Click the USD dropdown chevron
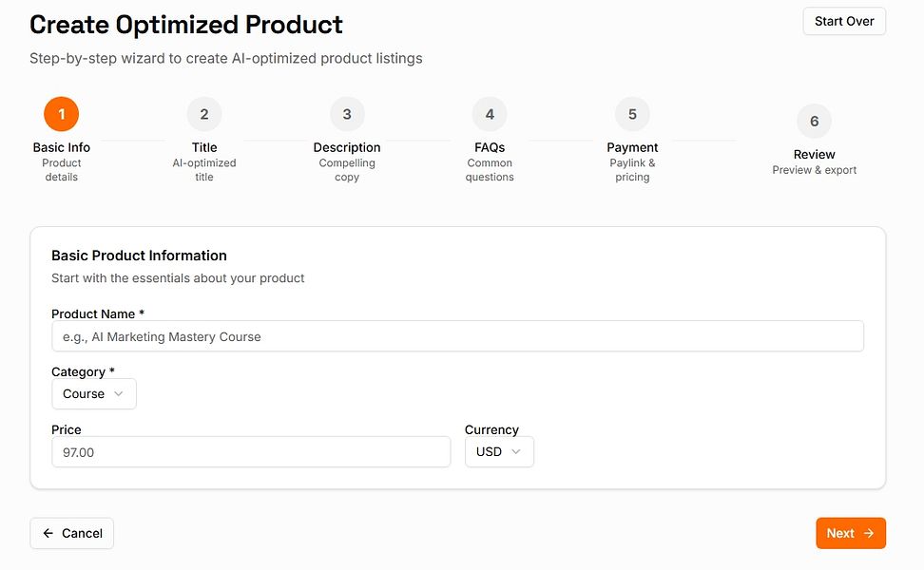Screen dimensions: 924x570 tap(516, 451)
